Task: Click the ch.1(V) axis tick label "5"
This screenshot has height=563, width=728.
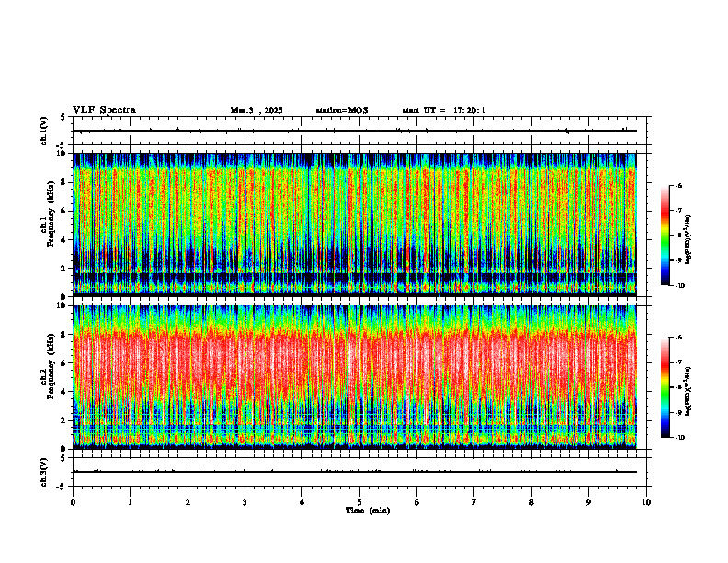Action: point(63,118)
